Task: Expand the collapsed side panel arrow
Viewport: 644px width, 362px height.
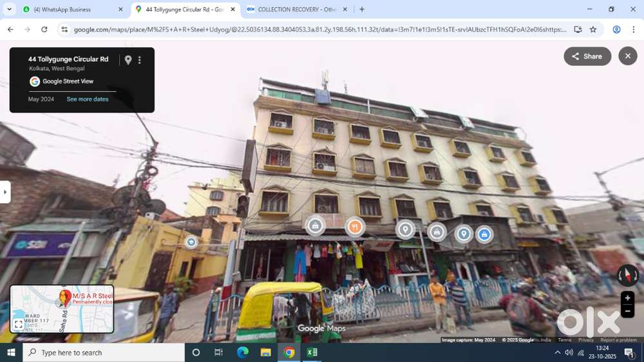Action: (5, 192)
